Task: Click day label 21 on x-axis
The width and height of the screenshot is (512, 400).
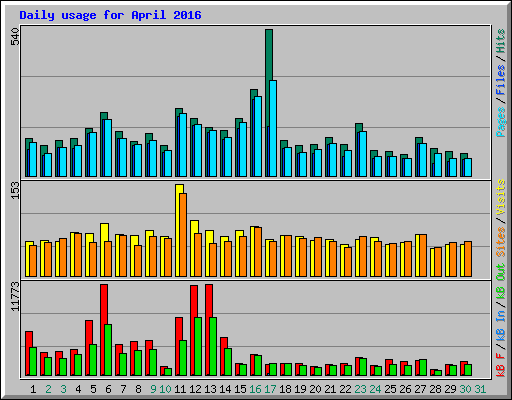Action: 330,389
